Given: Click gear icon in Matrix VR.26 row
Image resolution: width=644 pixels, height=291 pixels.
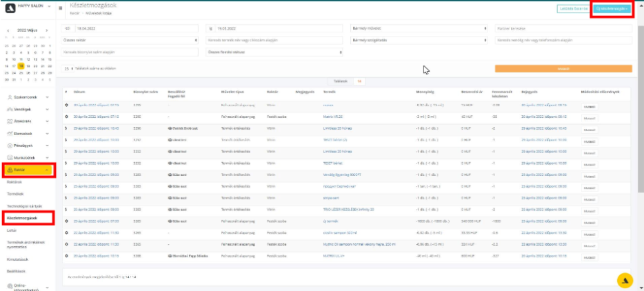Looking at the screenshot, I should (x=66, y=117).
